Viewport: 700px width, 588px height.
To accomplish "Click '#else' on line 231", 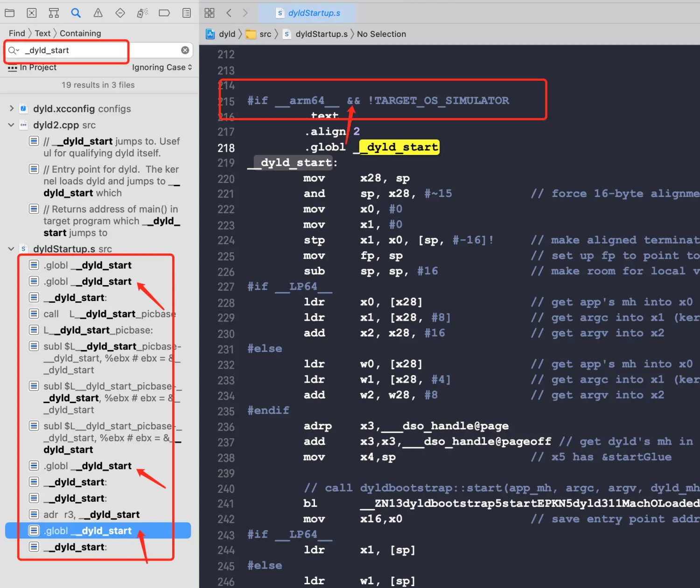I will 265,348.
